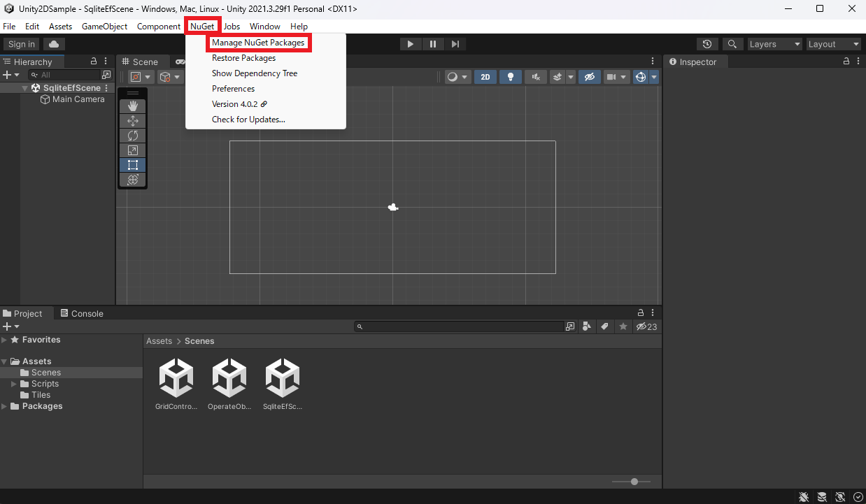Open Inspector panel three-dot options menu
Screen dimensions: 866x504
coord(858,62)
